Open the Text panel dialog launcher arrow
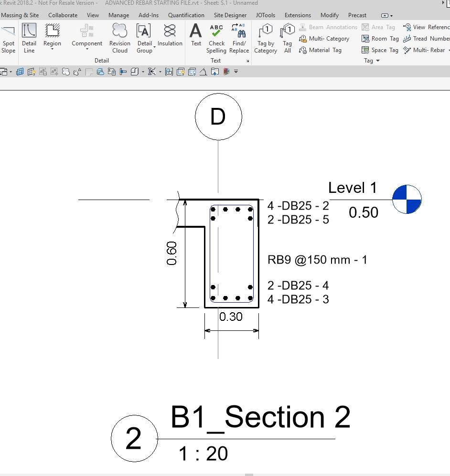The image size is (450, 476). 248,61
